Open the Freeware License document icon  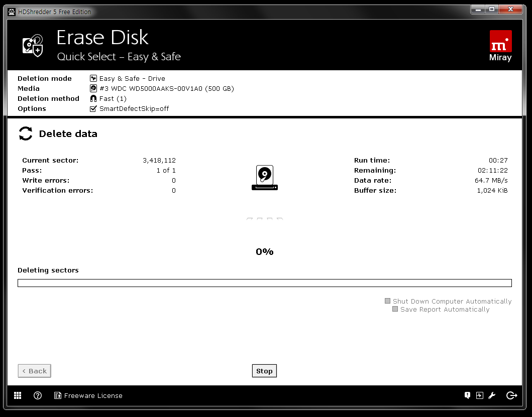click(x=58, y=395)
